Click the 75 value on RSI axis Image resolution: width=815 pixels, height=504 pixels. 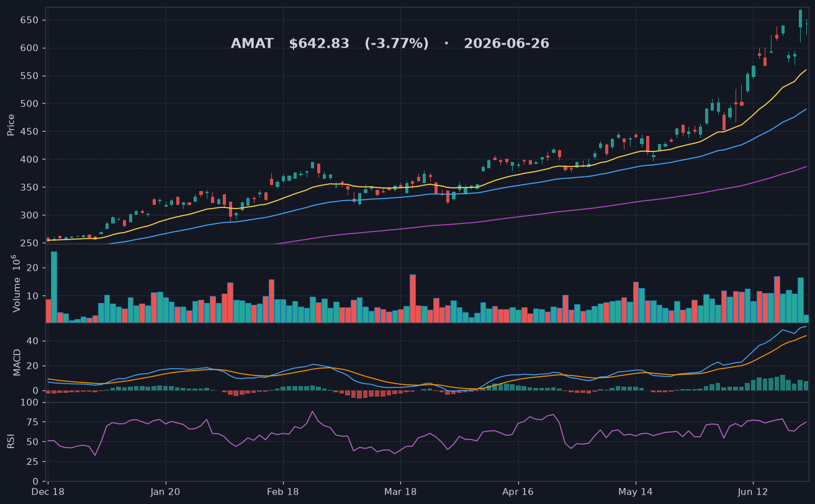(x=34, y=423)
